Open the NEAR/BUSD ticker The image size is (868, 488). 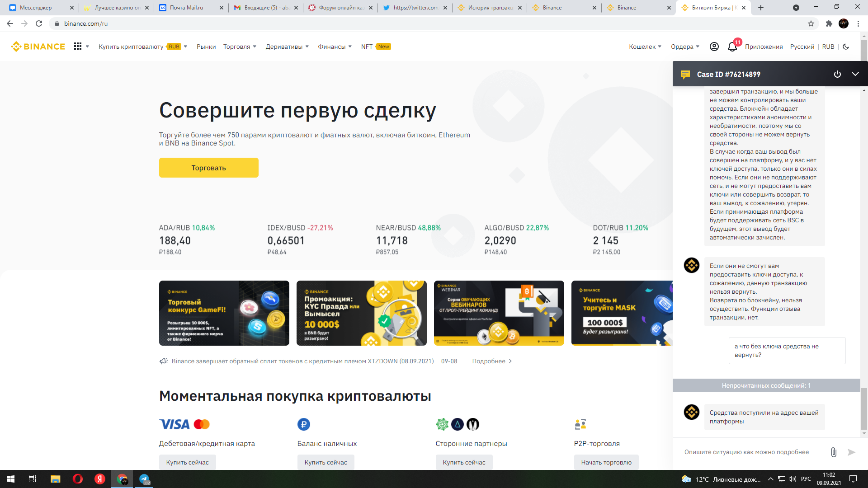tap(408, 240)
